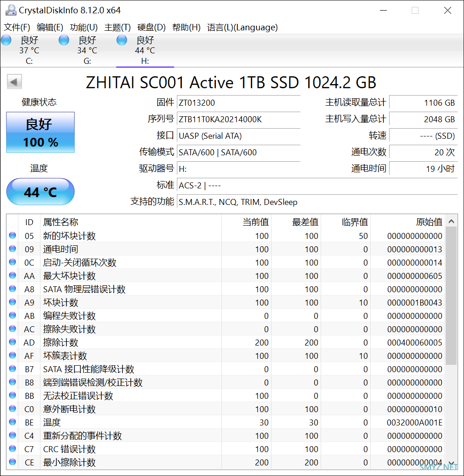The image size is (464, 476).
Task: Click the 原始值 column header
Action: (408, 222)
